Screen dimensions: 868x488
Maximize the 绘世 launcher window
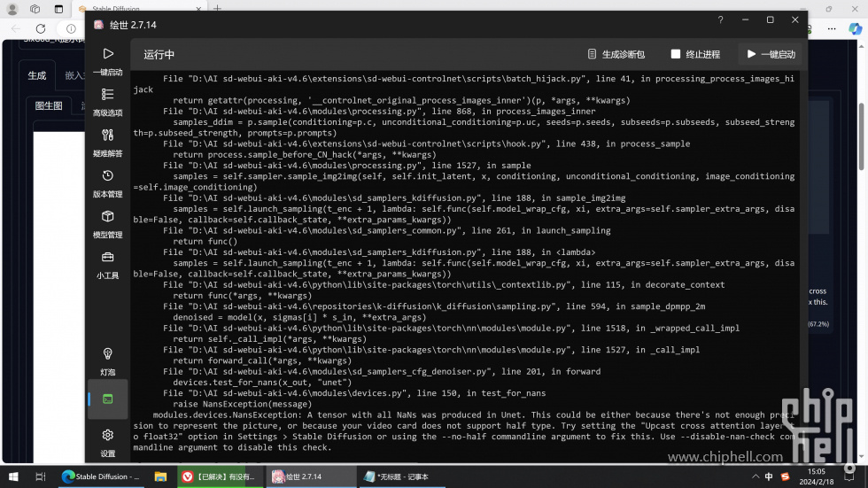(770, 19)
